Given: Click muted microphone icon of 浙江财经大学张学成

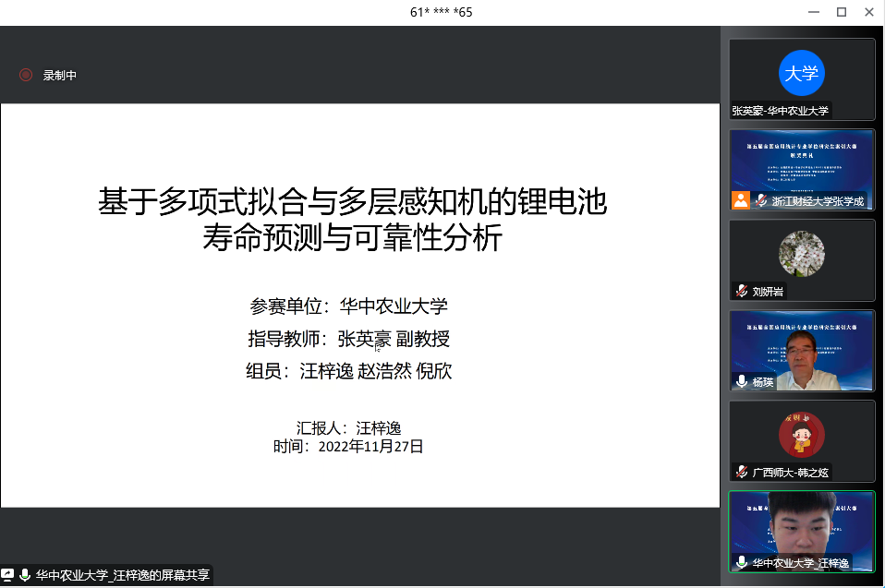Looking at the screenshot, I should [761, 200].
